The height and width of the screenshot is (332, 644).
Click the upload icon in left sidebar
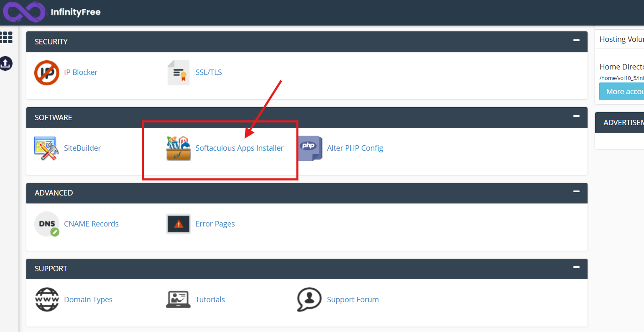pos(6,64)
